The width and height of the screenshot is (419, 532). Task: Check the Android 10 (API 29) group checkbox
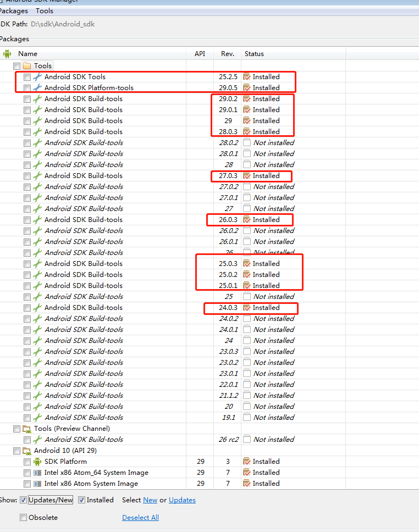16,451
